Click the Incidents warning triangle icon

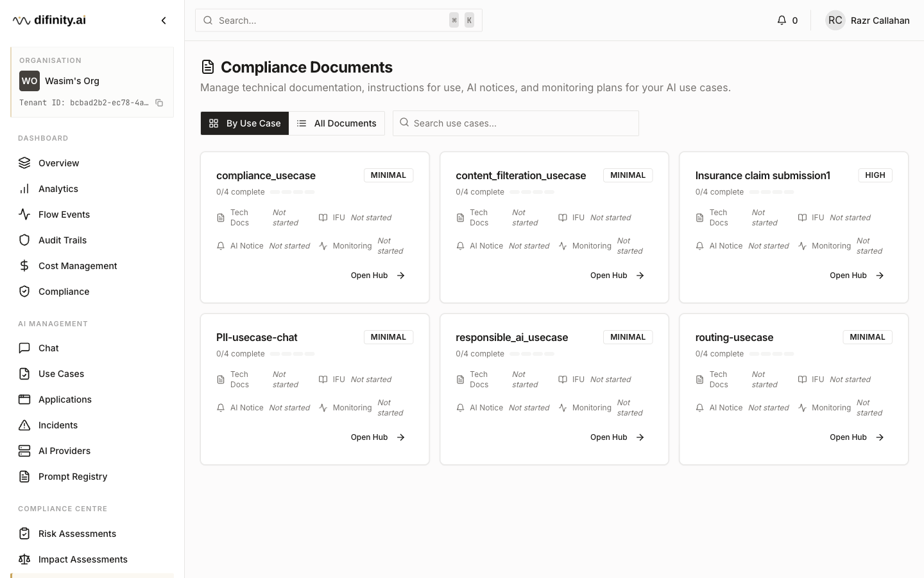coord(24,425)
